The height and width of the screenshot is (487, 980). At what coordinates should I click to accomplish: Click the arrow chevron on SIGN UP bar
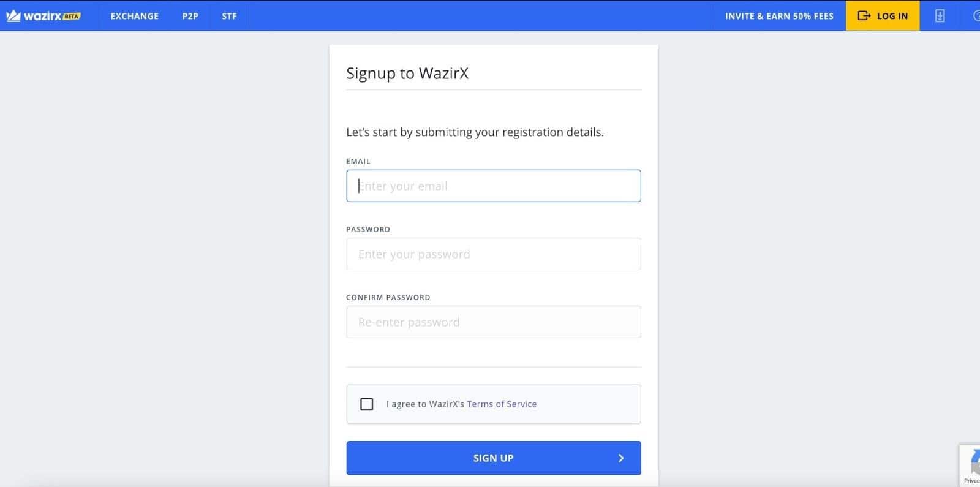click(621, 458)
